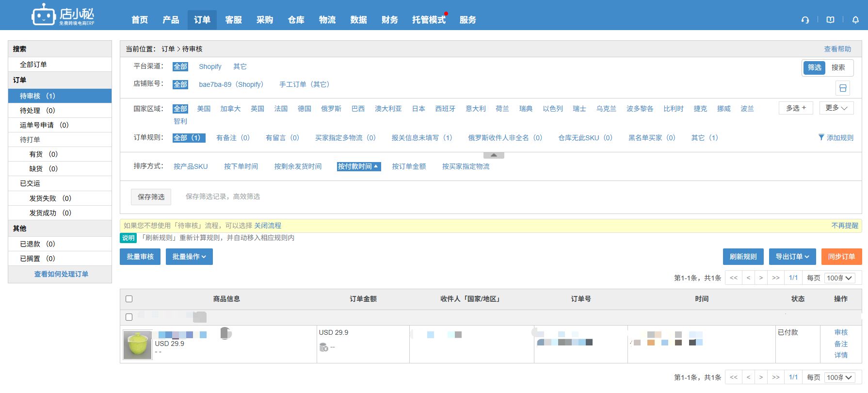Open the notification bell
This screenshot has height=393, width=868.
pyautogui.click(x=855, y=20)
